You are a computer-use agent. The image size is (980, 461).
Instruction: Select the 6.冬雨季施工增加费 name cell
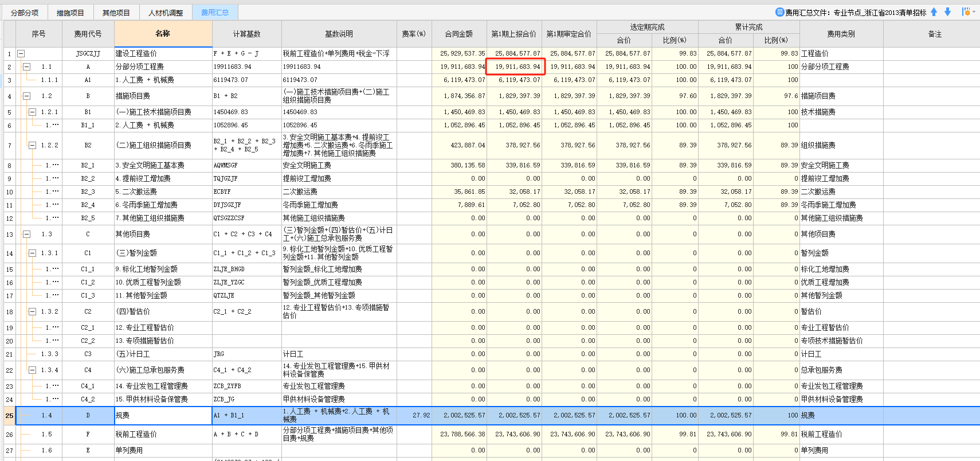click(x=163, y=205)
